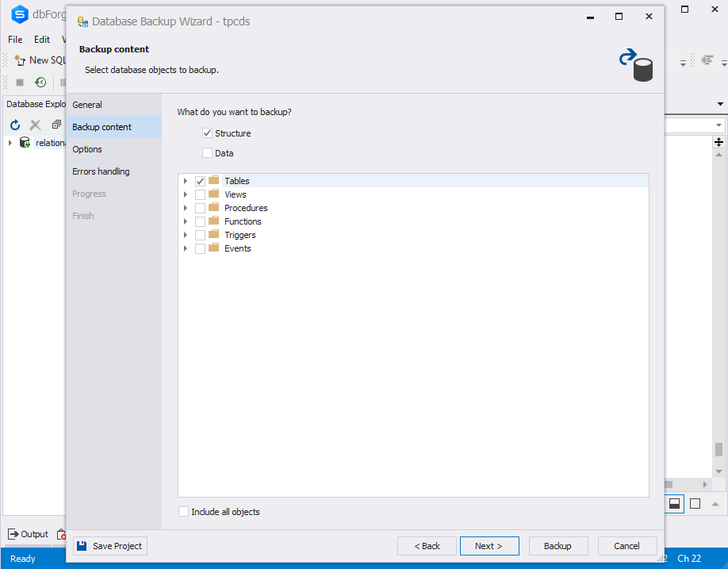728x569 pixels.
Task: Click the Save Project floppy disk icon
Action: coord(82,546)
